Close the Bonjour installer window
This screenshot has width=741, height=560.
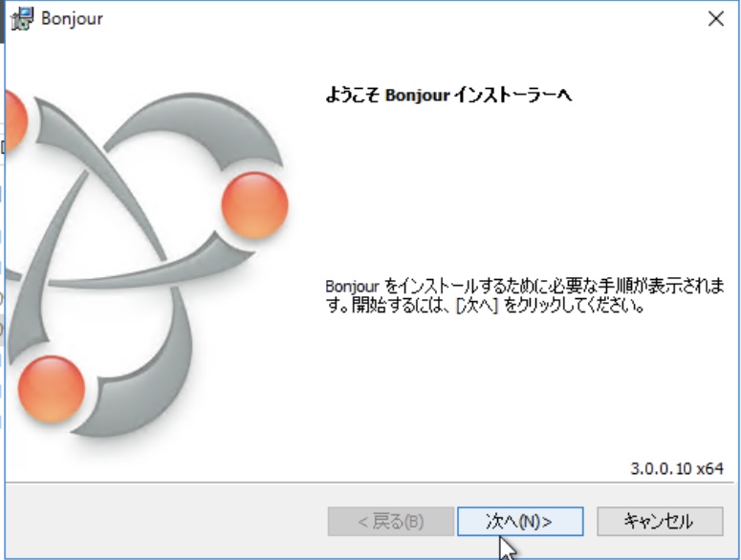[716, 19]
